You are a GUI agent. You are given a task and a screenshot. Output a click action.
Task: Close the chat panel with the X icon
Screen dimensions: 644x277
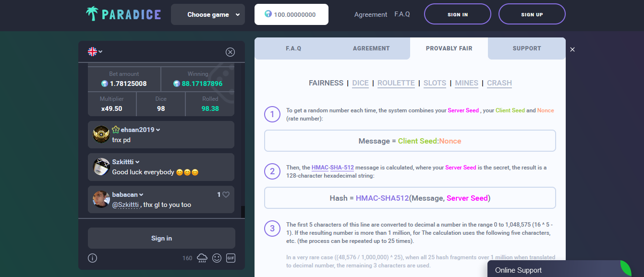click(x=230, y=52)
